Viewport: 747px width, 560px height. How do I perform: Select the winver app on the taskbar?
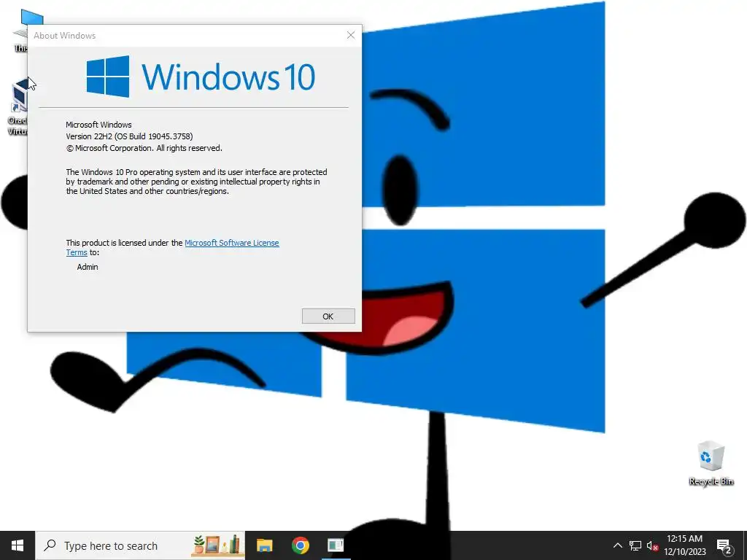[x=336, y=545]
